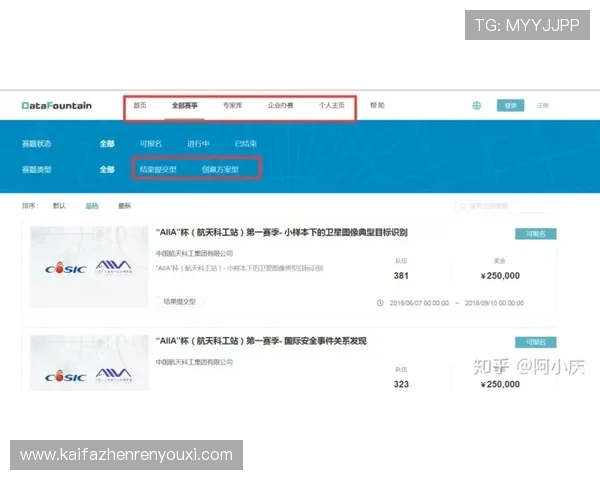Select 全部 in the 赛题类型 filter row
Image resolution: width=600 pixels, height=480 pixels.
107,169
